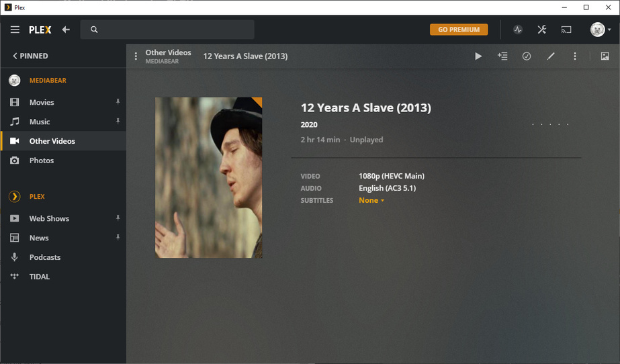Toggle the Web Shows pin icon

[x=118, y=218]
